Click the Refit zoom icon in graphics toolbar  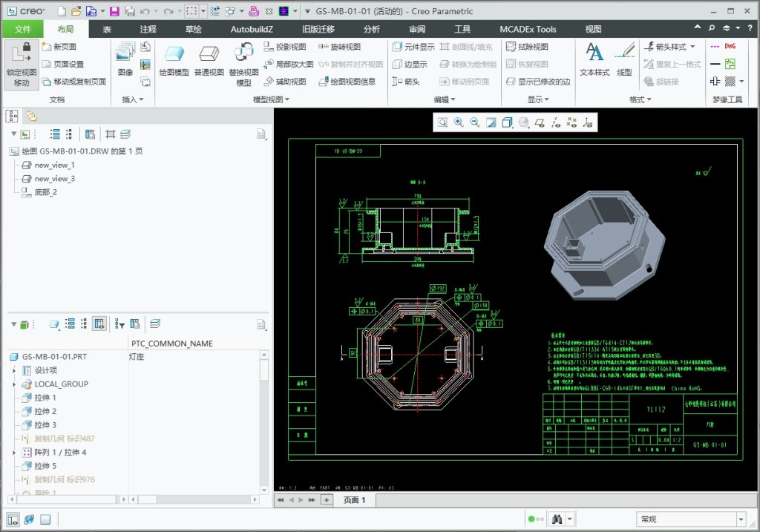(442, 122)
